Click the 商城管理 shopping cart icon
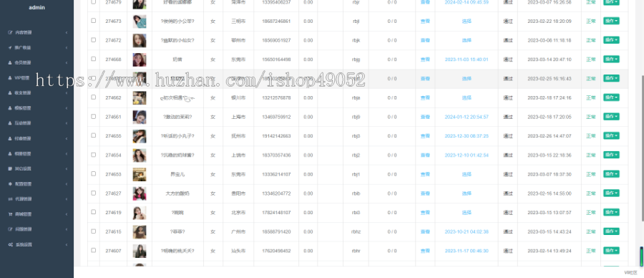Screen dimensions: 644x278 [10, 214]
